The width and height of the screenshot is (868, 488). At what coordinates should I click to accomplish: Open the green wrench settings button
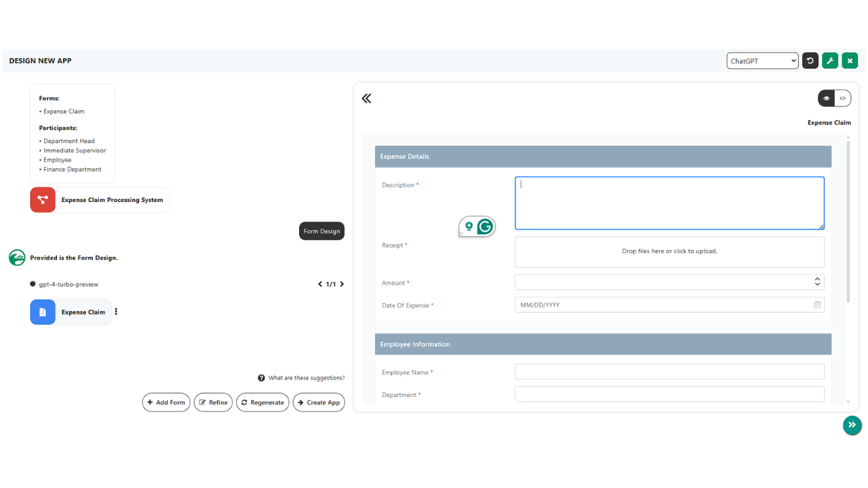point(830,61)
